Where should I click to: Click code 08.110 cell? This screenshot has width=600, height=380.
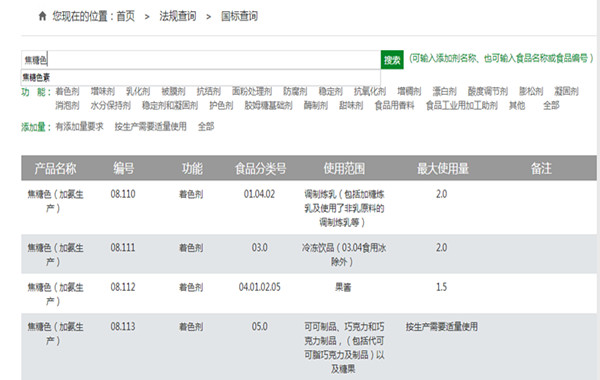click(123, 194)
